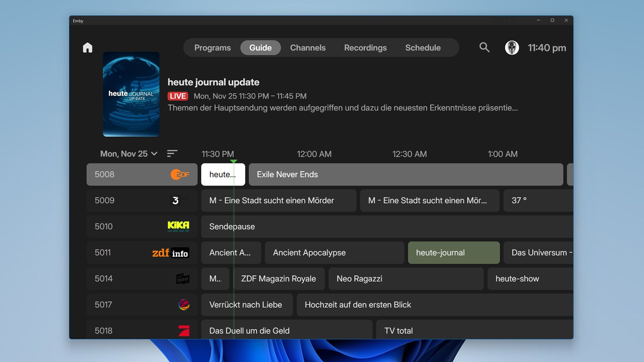Image resolution: width=644 pixels, height=362 pixels.
Task: Click the home icon
Action: (87, 48)
